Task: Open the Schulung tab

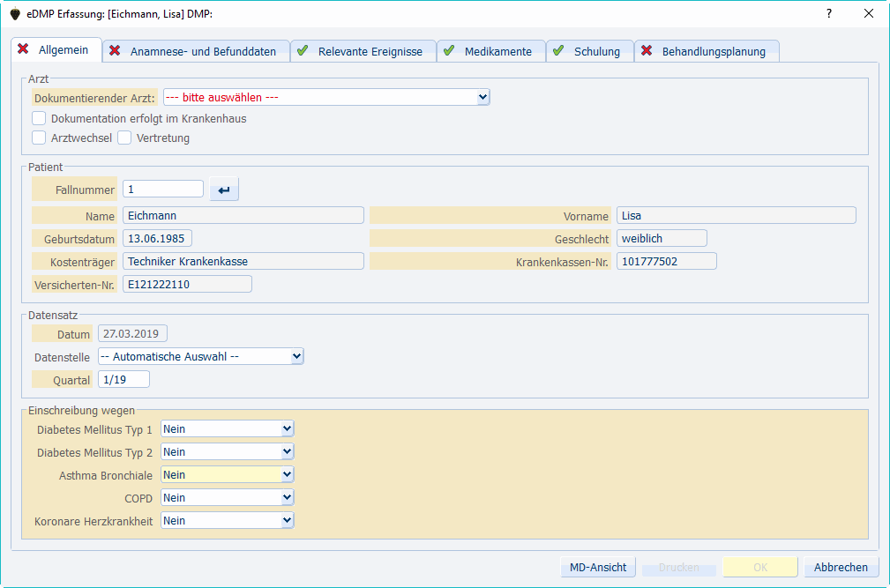Action: 590,51
